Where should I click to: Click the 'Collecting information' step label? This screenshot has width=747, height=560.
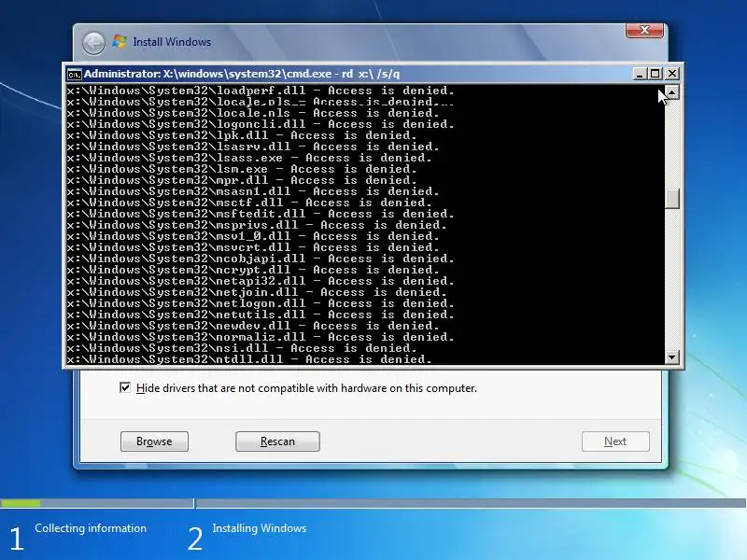click(x=91, y=528)
